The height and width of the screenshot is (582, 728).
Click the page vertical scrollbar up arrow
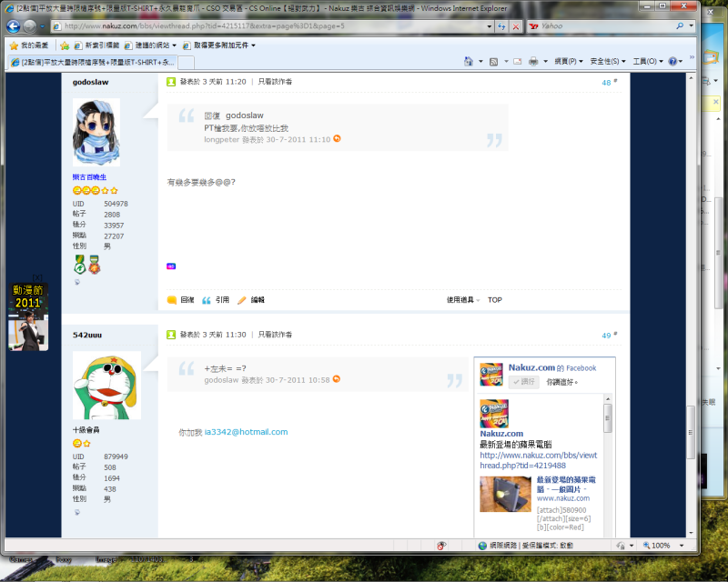[x=691, y=78]
